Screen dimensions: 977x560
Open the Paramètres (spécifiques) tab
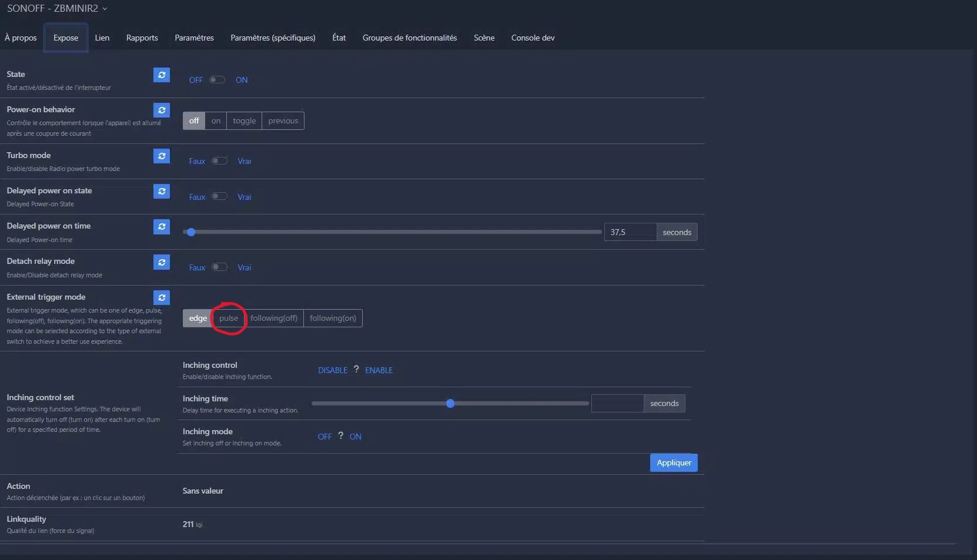[273, 38]
